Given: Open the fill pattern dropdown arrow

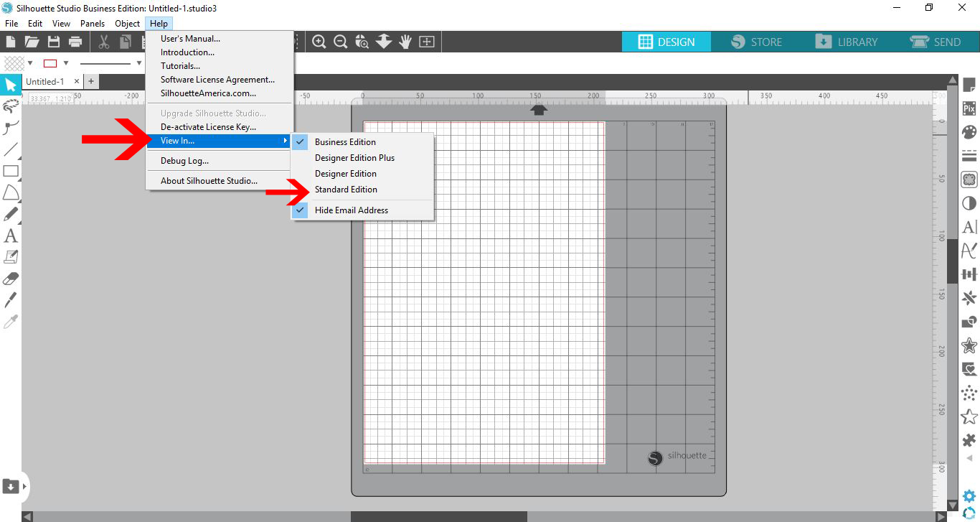Looking at the screenshot, I should click(29, 63).
